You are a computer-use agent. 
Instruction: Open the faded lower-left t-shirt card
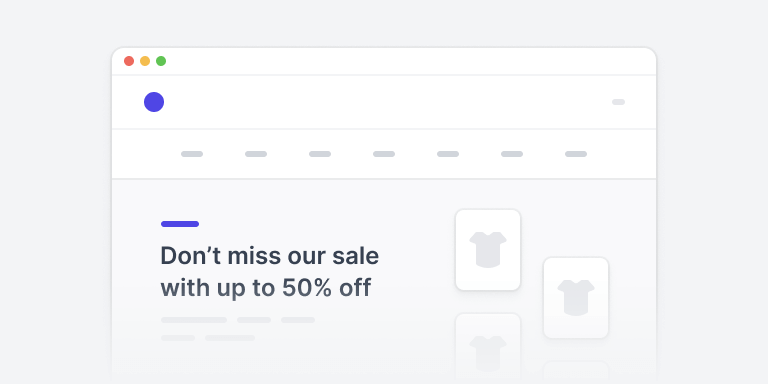(x=488, y=349)
